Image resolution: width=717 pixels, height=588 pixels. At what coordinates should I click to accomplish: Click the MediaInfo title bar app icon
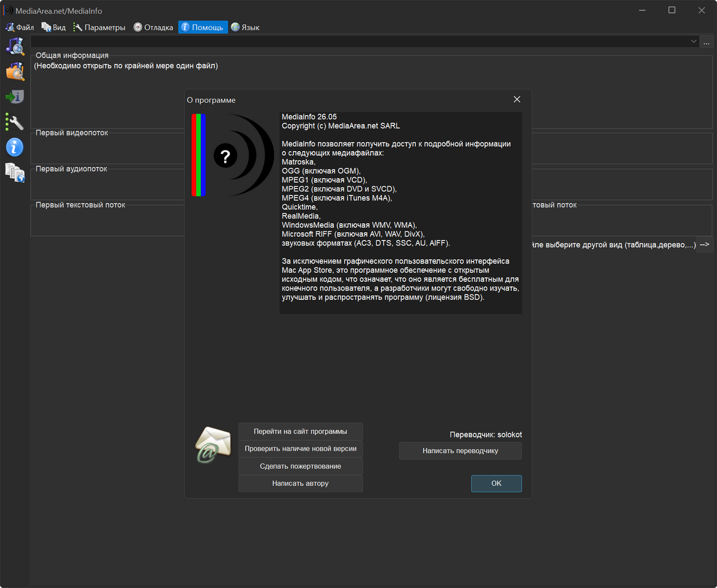point(9,10)
